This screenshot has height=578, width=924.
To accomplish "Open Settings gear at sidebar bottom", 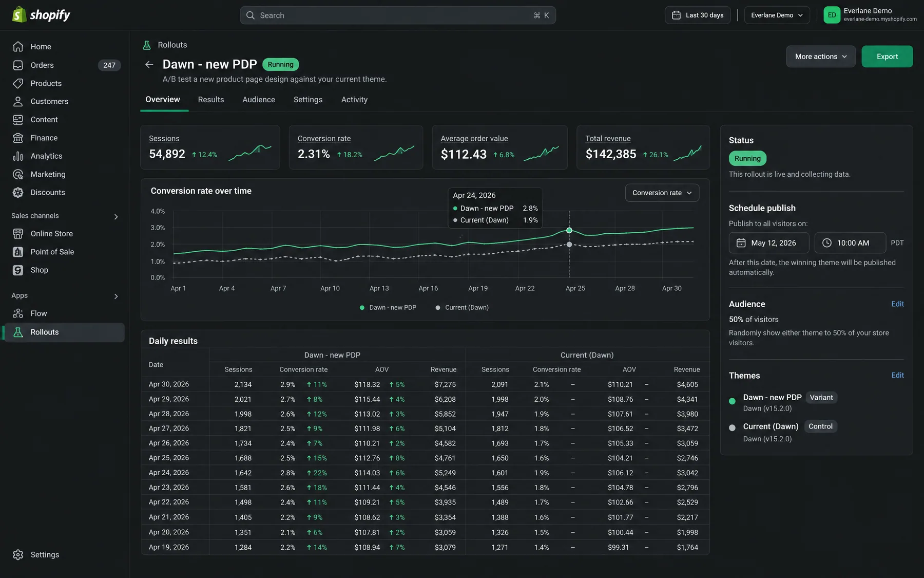I will click(x=18, y=555).
